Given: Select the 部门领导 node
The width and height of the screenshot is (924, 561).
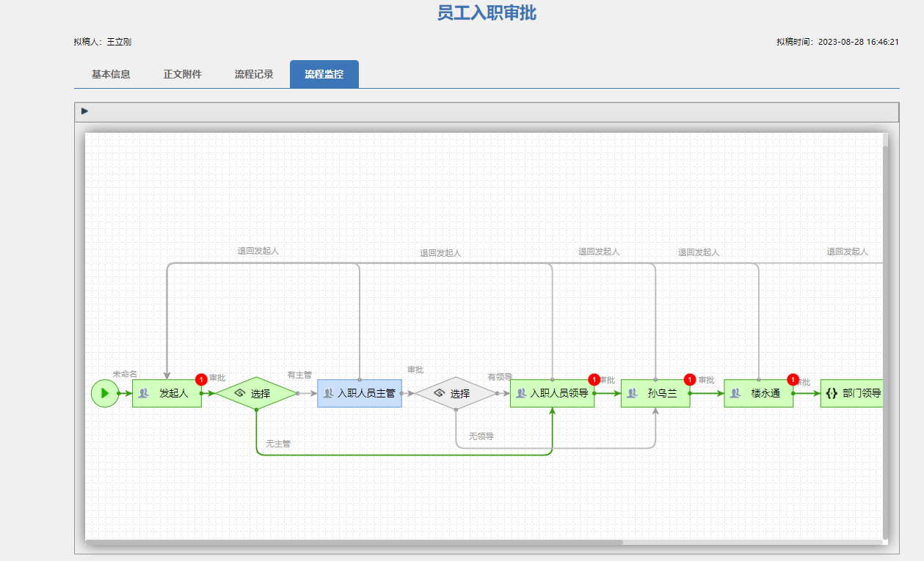Looking at the screenshot, I should pyautogui.click(x=851, y=393).
